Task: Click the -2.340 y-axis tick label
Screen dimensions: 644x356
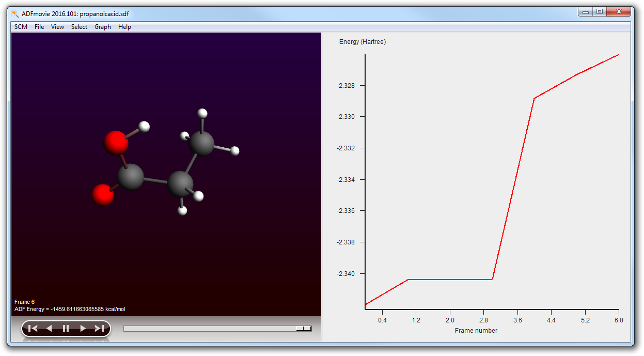Action: pos(347,274)
